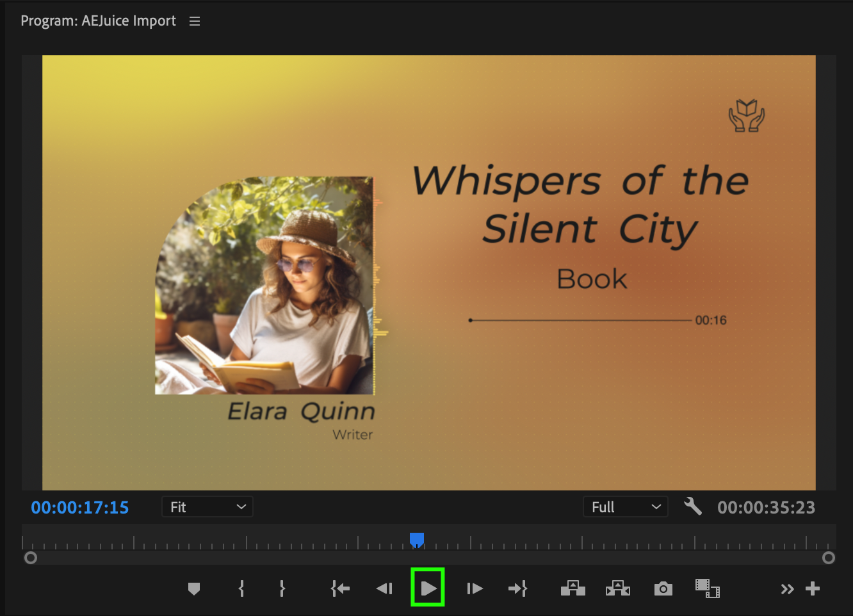Click the Lift button icon
This screenshot has height=616, width=853.
point(573,588)
